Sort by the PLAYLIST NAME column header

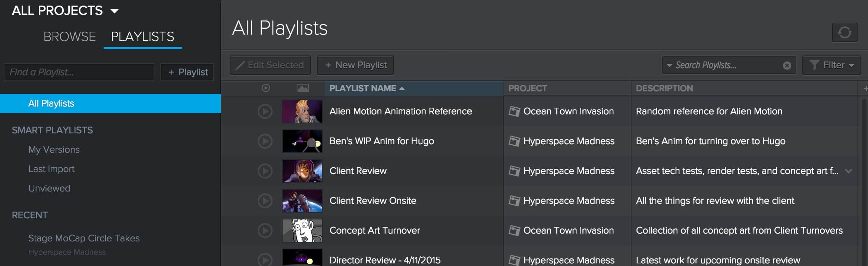pos(363,88)
